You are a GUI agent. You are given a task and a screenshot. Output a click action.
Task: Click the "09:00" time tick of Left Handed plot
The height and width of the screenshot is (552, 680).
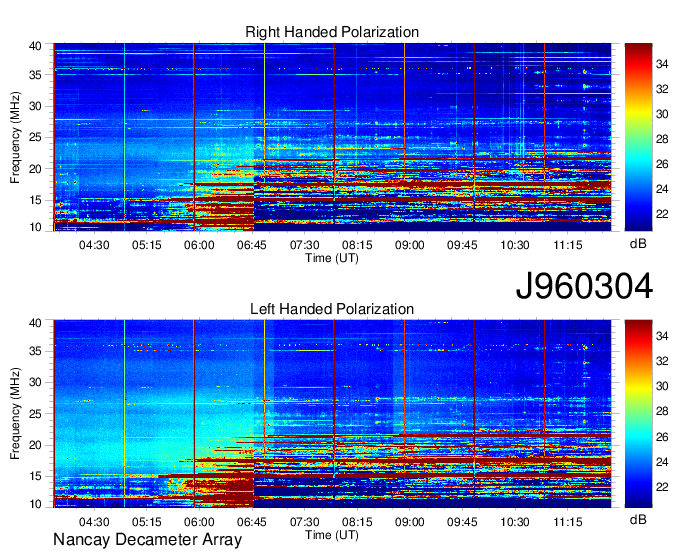[409, 522]
